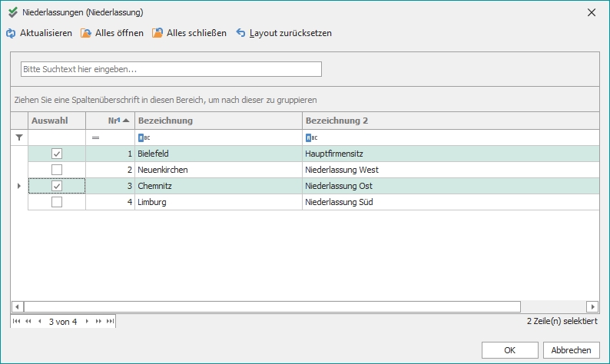Enable the Limburg selection checkbox
Screen dimensions: 610x364
57,202
